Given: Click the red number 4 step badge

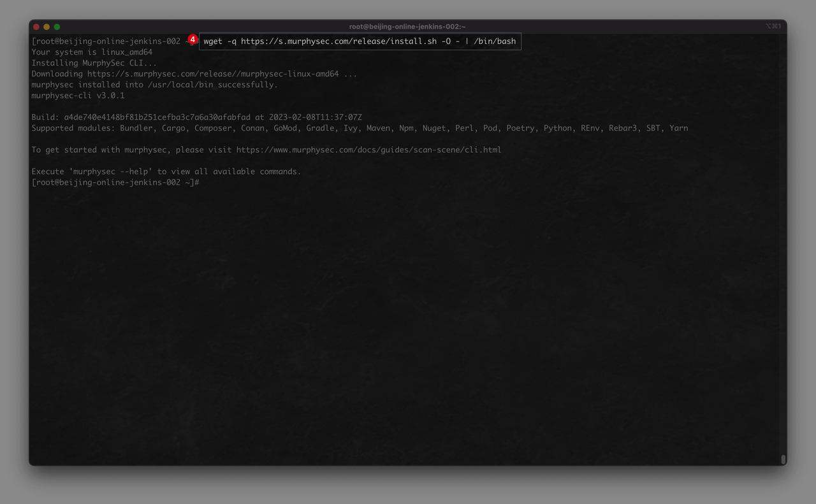Looking at the screenshot, I should pos(193,40).
